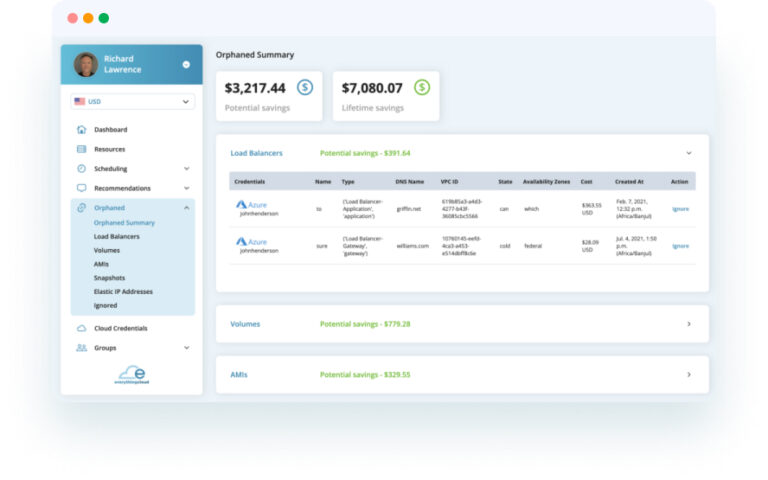Click Potential savings - $329.55 text
768x480 pixels.
pyautogui.click(x=365, y=375)
